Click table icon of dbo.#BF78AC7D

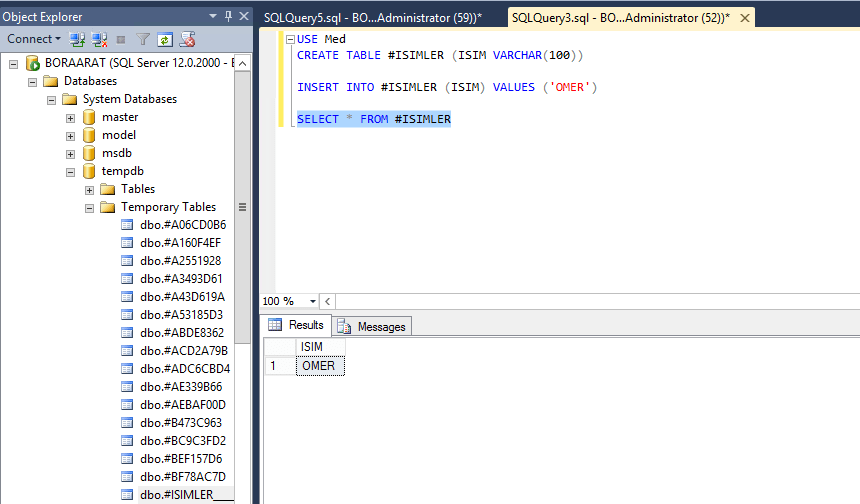click(127, 477)
